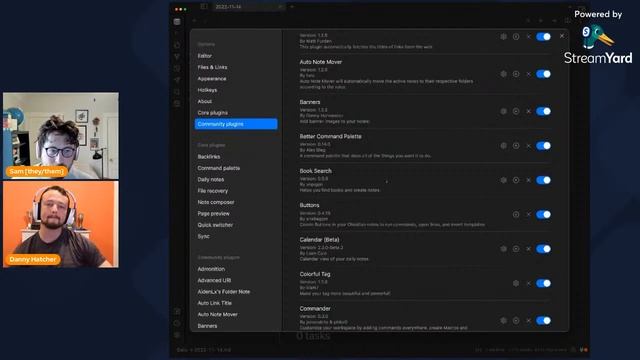The width and height of the screenshot is (640, 360).
Task: Select Danny Hatcher's webcam video tile
Action: point(61,224)
